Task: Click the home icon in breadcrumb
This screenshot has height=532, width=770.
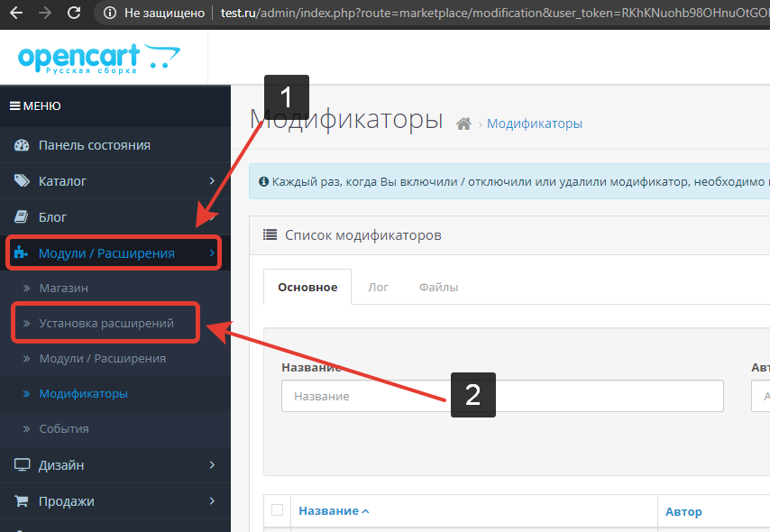Action: tap(464, 124)
